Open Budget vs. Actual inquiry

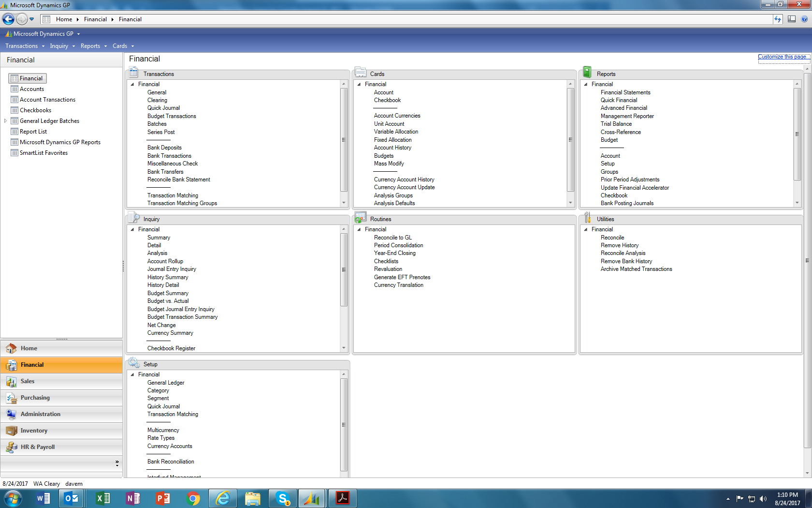pyautogui.click(x=168, y=301)
